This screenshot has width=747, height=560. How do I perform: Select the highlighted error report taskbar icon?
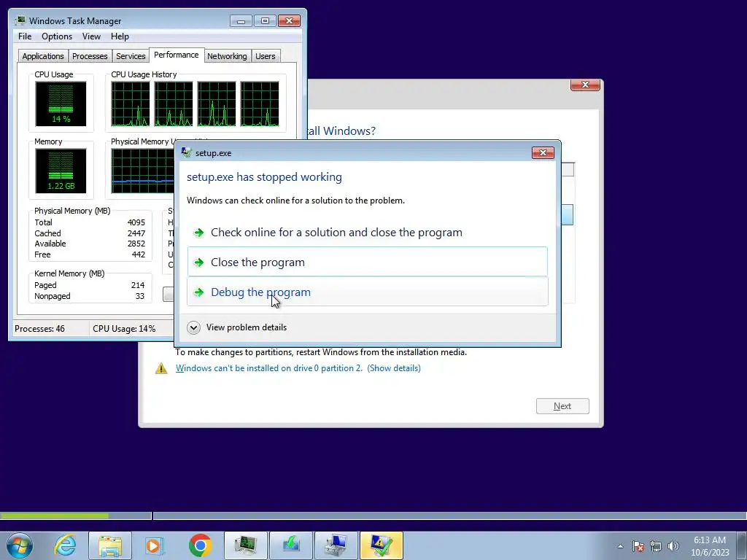tap(382, 545)
